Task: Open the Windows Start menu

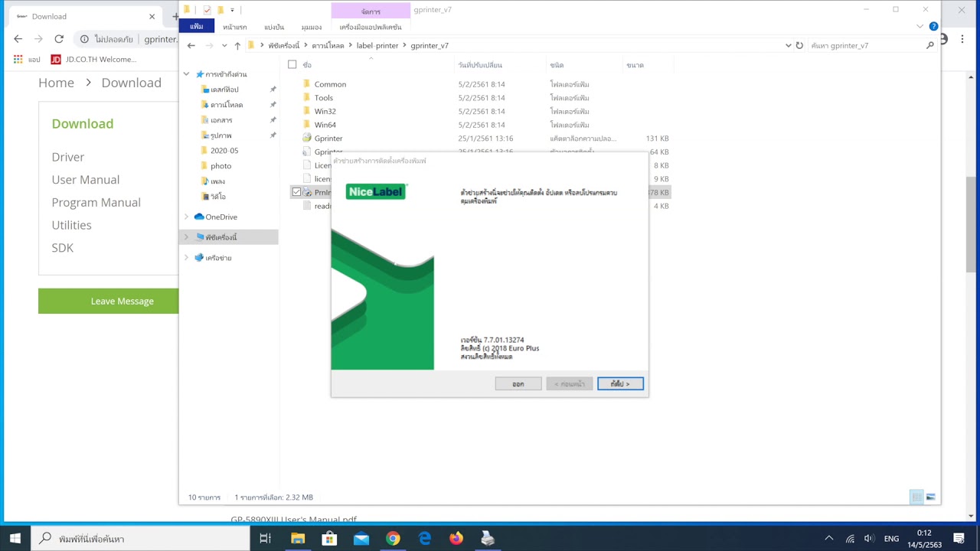Action: point(15,539)
